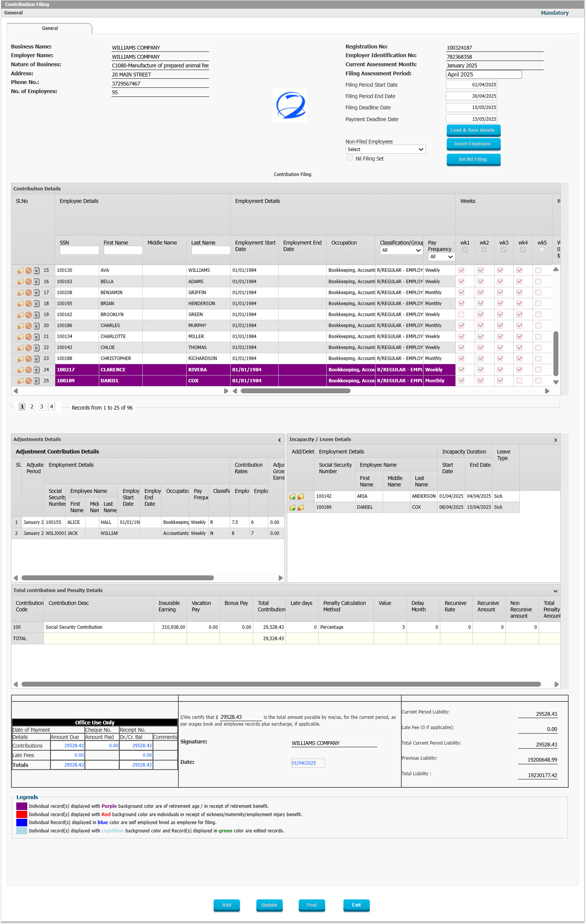Click the signature Date field 01/04/2025
Image resolution: width=586 pixels, height=924 pixels.
pyautogui.click(x=308, y=763)
